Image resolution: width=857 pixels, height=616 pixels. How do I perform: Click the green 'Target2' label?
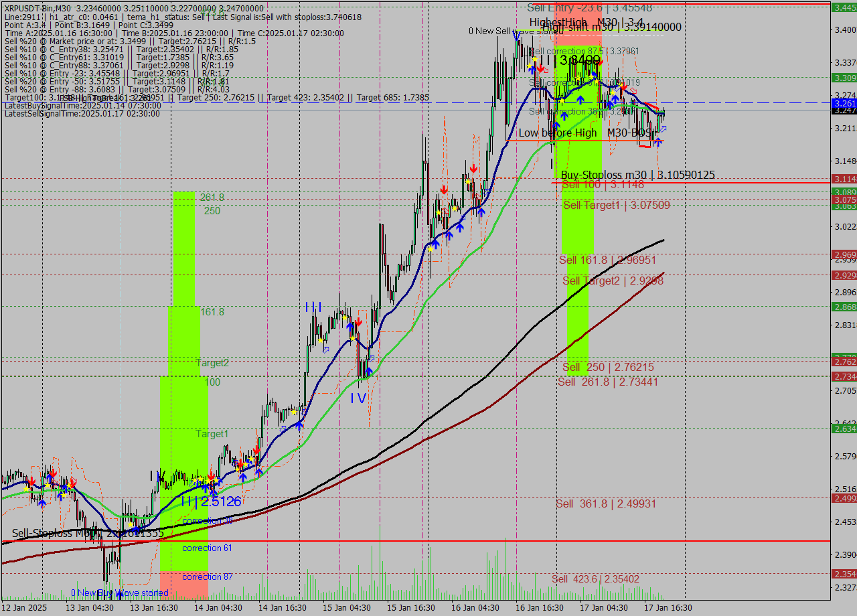click(212, 363)
